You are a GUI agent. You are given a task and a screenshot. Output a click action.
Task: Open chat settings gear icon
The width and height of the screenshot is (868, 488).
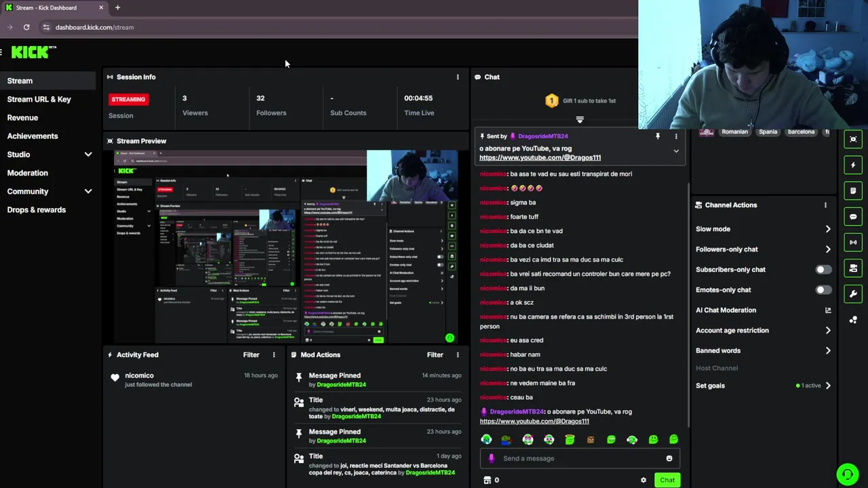click(644, 480)
